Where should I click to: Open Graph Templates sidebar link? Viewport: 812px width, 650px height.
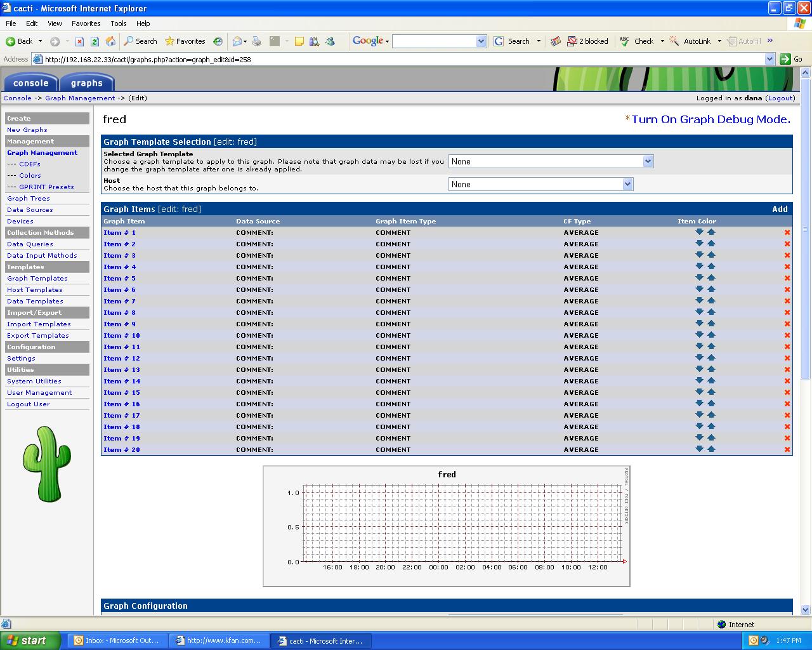pos(37,279)
